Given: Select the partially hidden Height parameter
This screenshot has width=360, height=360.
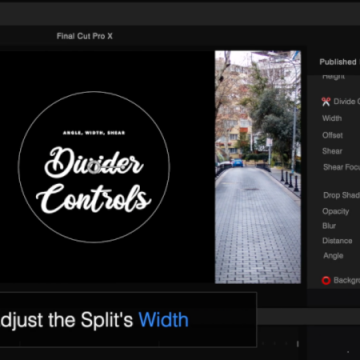Looking at the screenshot, I should pos(333,77).
